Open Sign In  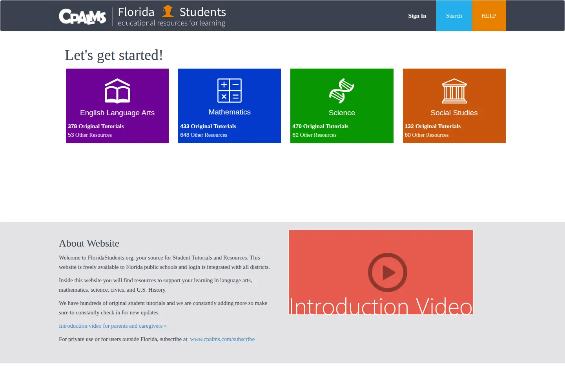[x=417, y=16]
